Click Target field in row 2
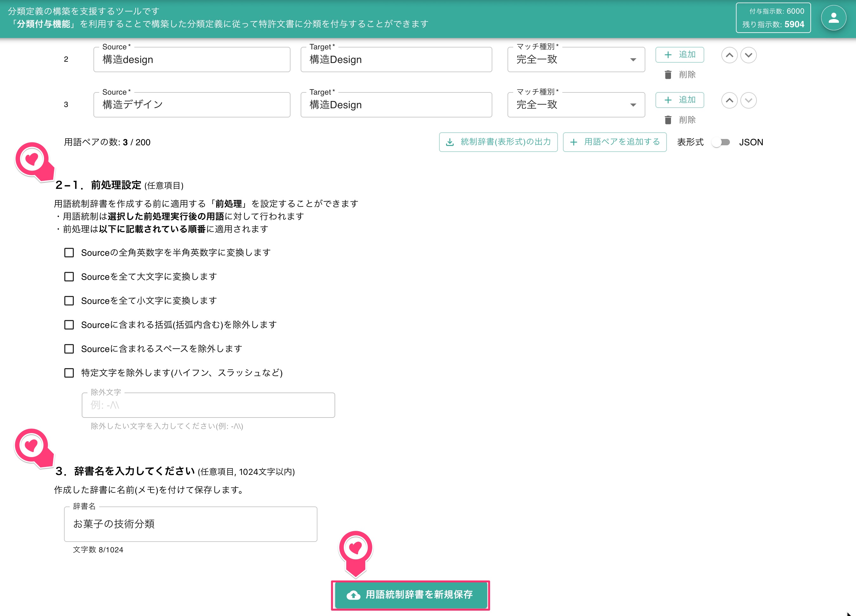The width and height of the screenshot is (856, 616). 396,60
